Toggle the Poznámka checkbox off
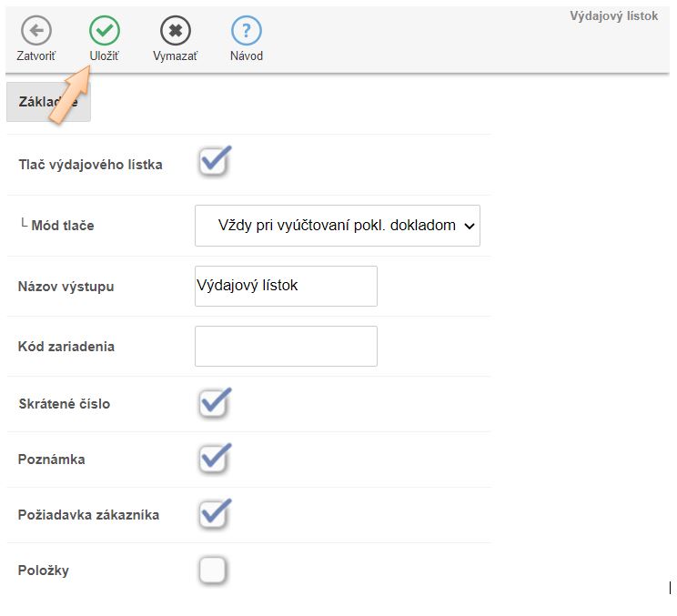677x616 pixels. pos(213,459)
